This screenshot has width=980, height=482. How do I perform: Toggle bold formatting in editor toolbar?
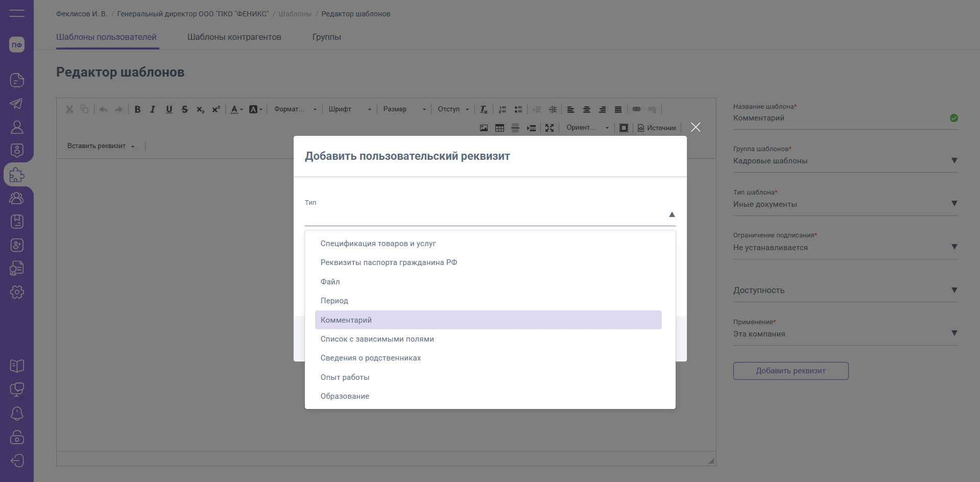(x=137, y=109)
